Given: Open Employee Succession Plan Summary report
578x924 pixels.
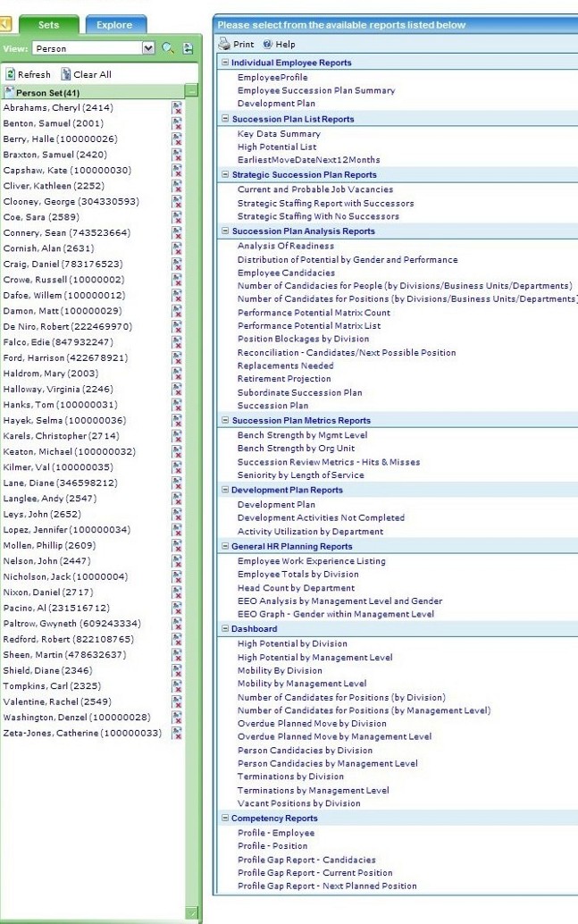Looking at the screenshot, I should [316, 90].
